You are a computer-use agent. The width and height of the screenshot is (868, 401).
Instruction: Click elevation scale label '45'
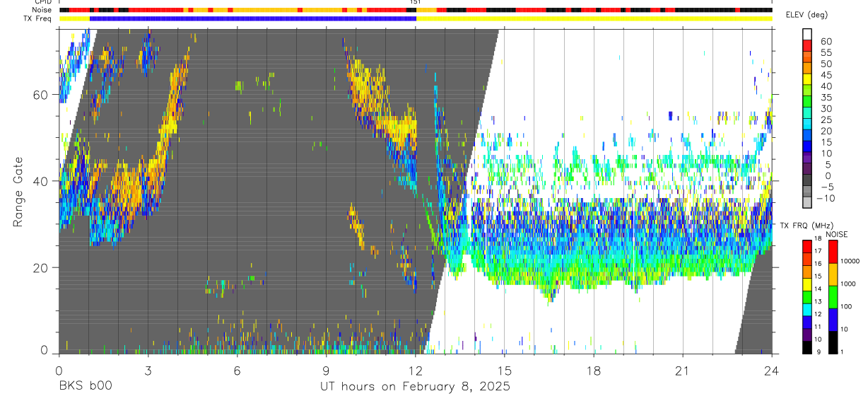click(x=826, y=75)
